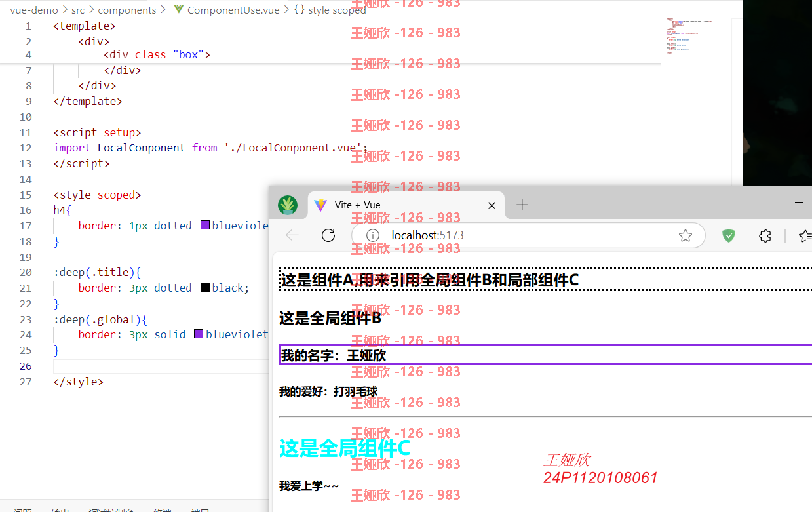This screenshot has height=512, width=812.
Task: Go back using the browser back arrow
Action: click(292, 235)
